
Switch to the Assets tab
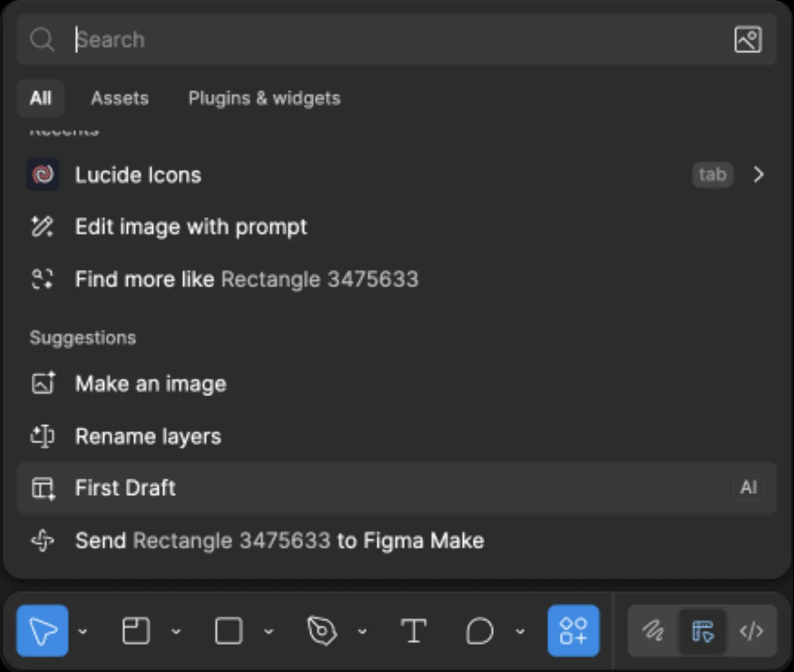click(120, 98)
